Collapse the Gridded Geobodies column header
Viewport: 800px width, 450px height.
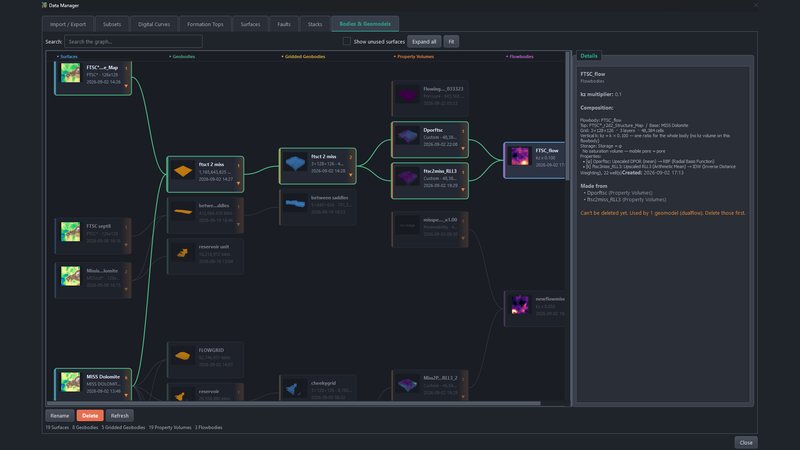[303, 57]
